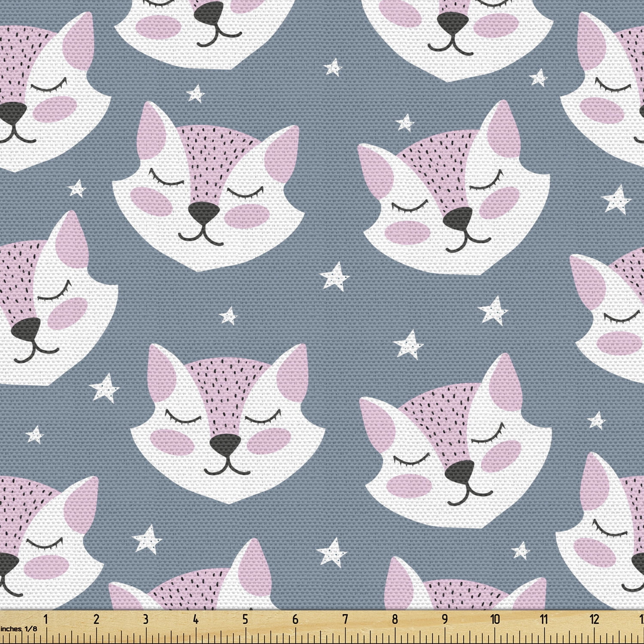Click the right-edge cat face above the ruler
Image resolution: width=644 pixels, height=644 pixels.
610,528
